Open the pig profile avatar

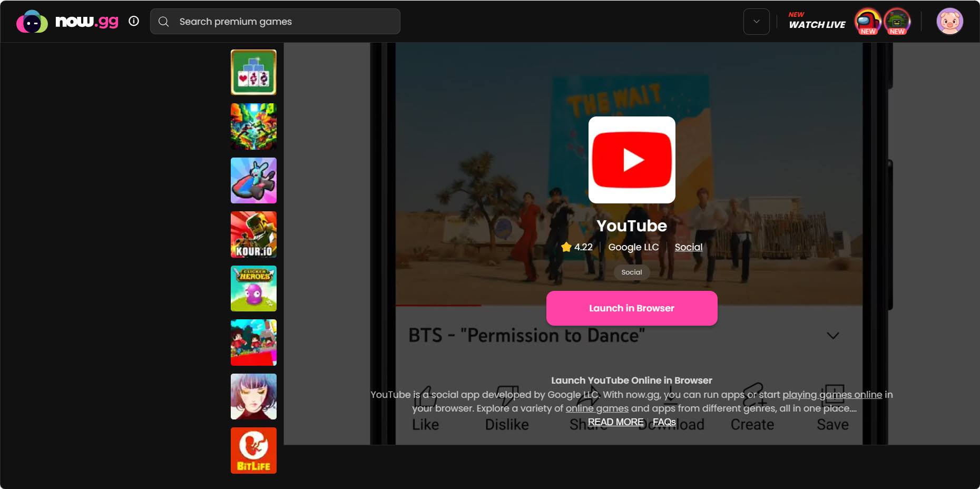(950, 22)
